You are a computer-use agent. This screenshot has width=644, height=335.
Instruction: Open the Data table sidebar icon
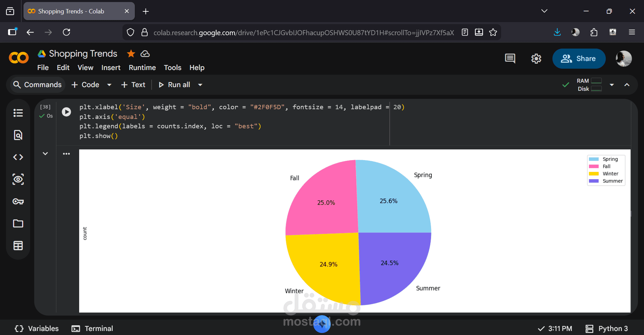pyautogui.click(x=18, y=246)
